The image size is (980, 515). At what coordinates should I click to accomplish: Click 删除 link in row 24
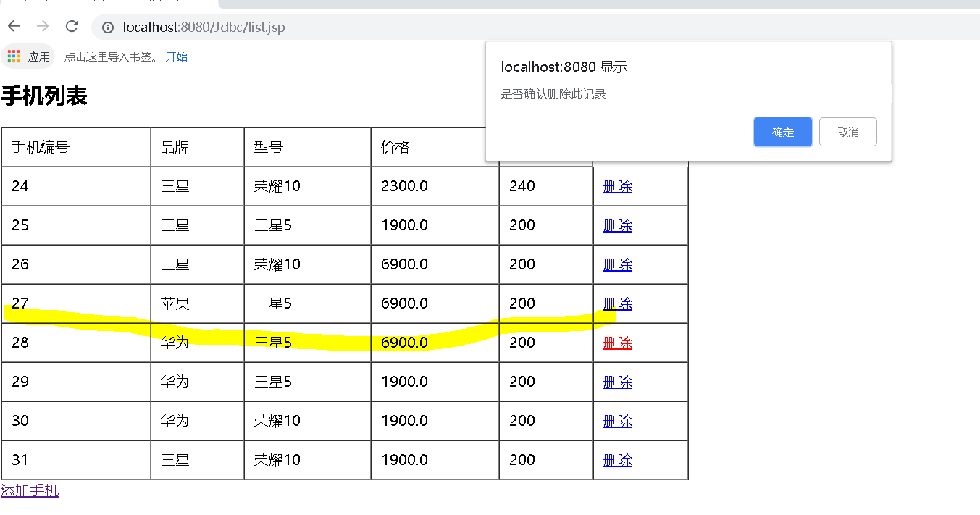618,186
